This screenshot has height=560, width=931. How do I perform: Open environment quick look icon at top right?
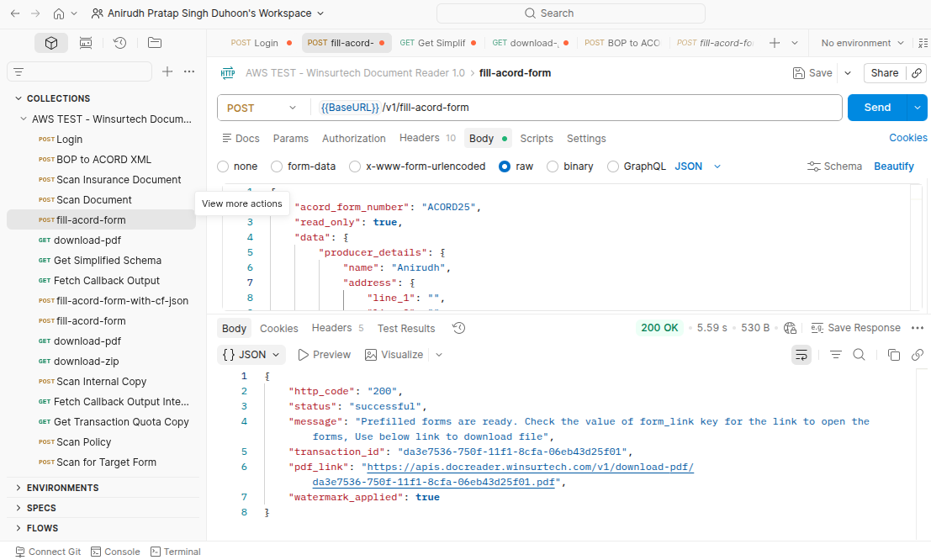pos(923,43)
